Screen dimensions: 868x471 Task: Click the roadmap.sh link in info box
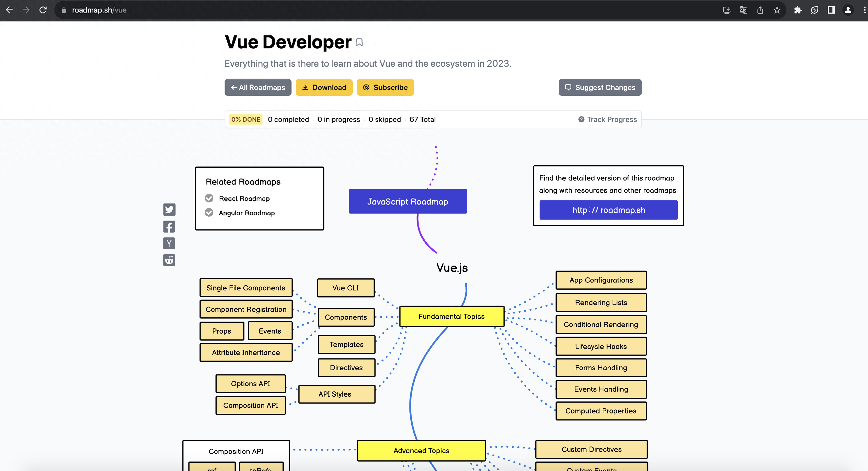608,210
